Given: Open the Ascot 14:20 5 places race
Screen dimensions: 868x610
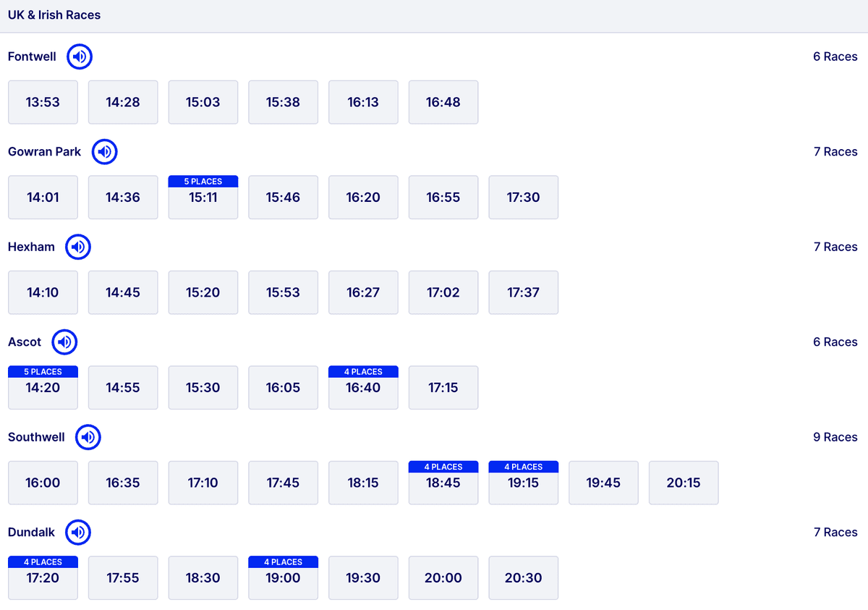Looking at the screenshot, I should pos(43,388).
